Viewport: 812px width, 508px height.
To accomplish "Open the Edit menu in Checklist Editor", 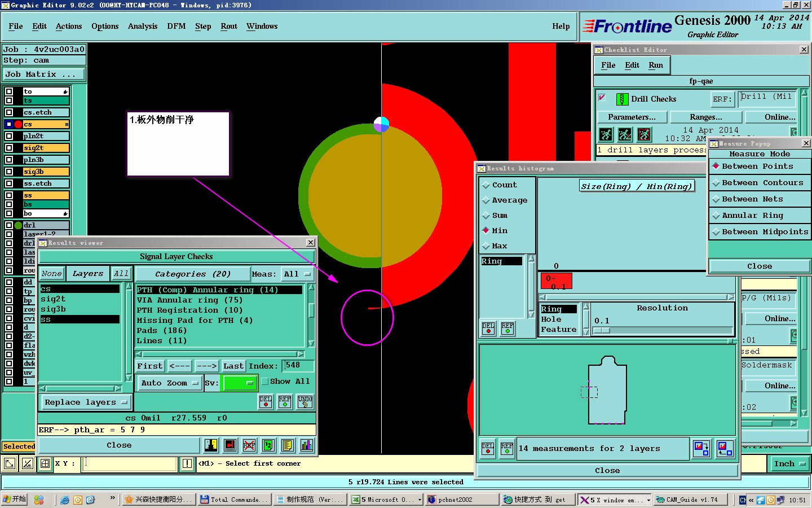I will pyautogui.click(x=632, y=65).
